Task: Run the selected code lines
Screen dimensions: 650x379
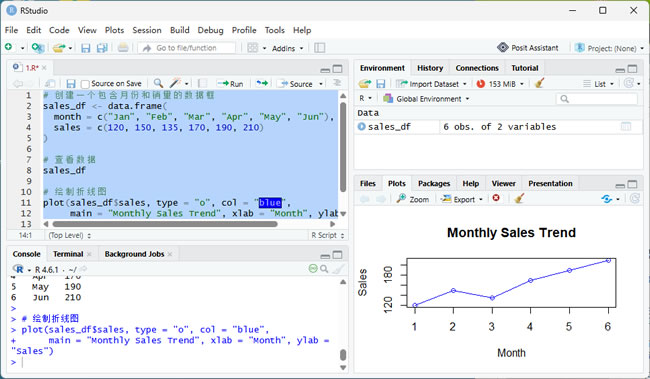Action: 230,83
